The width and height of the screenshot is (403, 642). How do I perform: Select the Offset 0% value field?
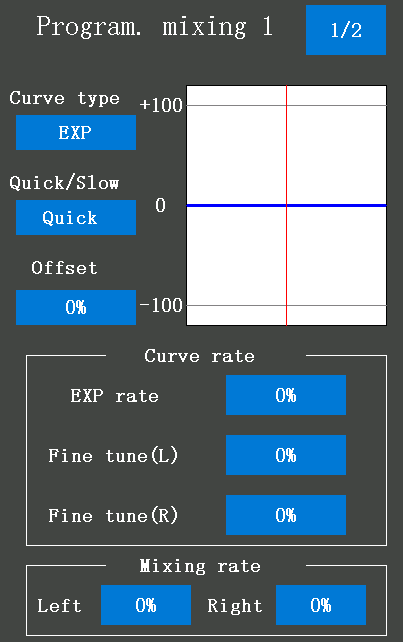[76, 307]
